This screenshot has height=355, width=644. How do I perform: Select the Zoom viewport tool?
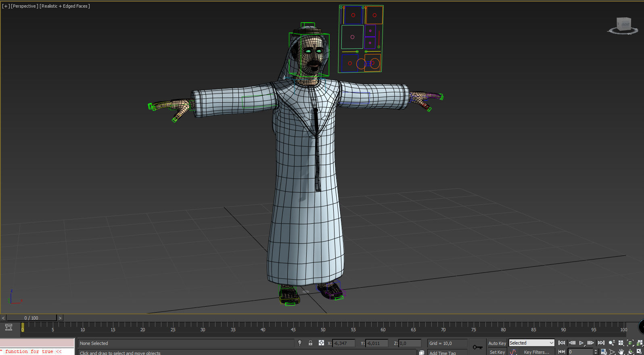[x=612, y=343]
